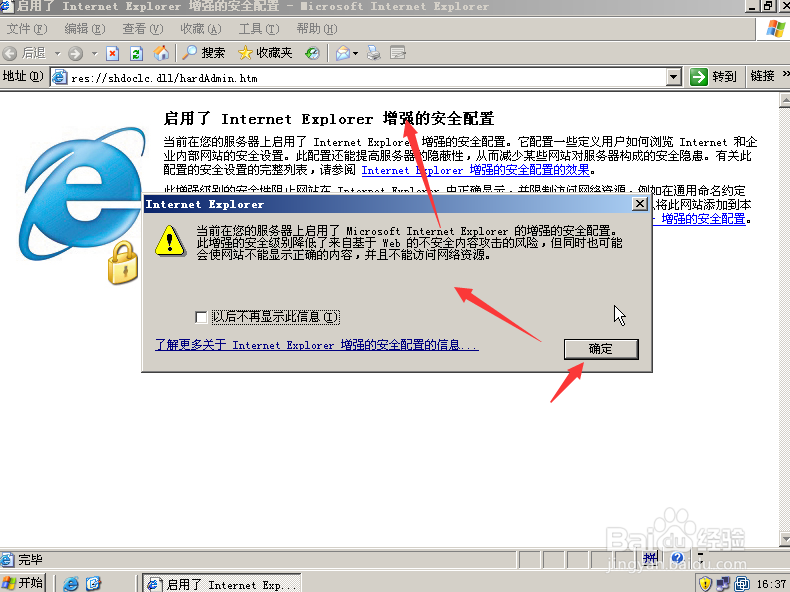Click the system tray clock 16:37
This screenshot has height=592, width=790.
(771, 584)
